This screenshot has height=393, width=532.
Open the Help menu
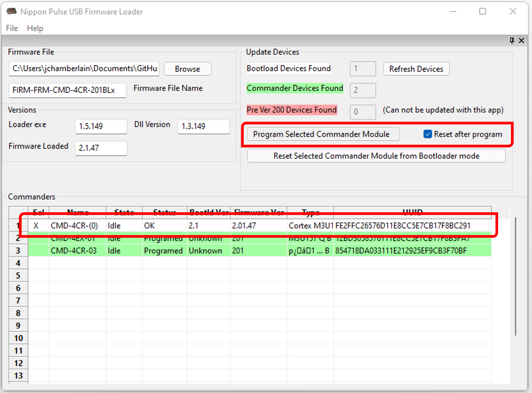tap(35, 28)
